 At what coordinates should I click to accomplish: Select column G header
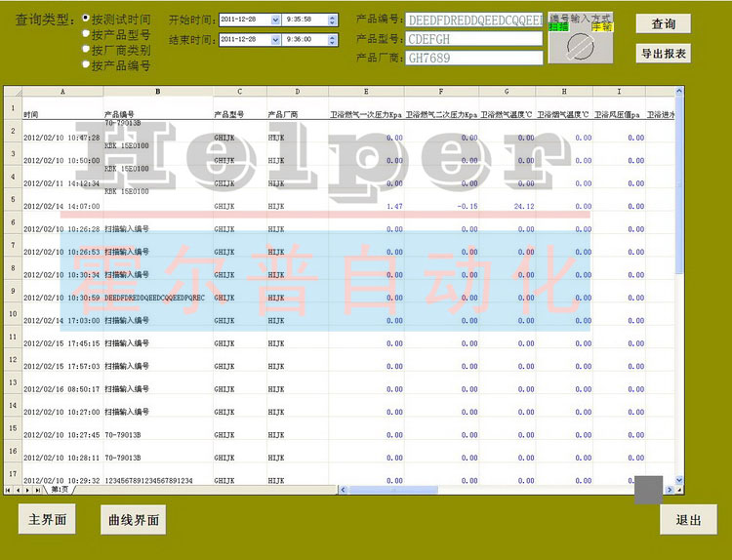click(508, 92)
